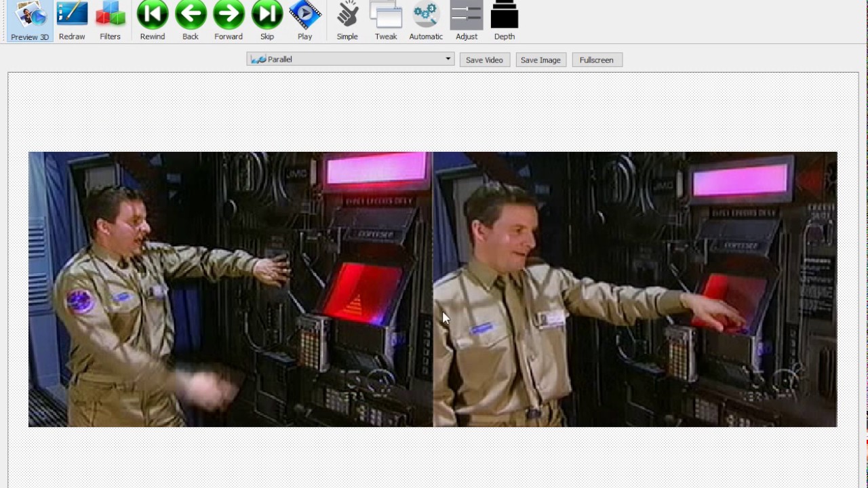Click the Redraw tool icon
The width and height of the screenshot is (868, 488).
point(72,21)
